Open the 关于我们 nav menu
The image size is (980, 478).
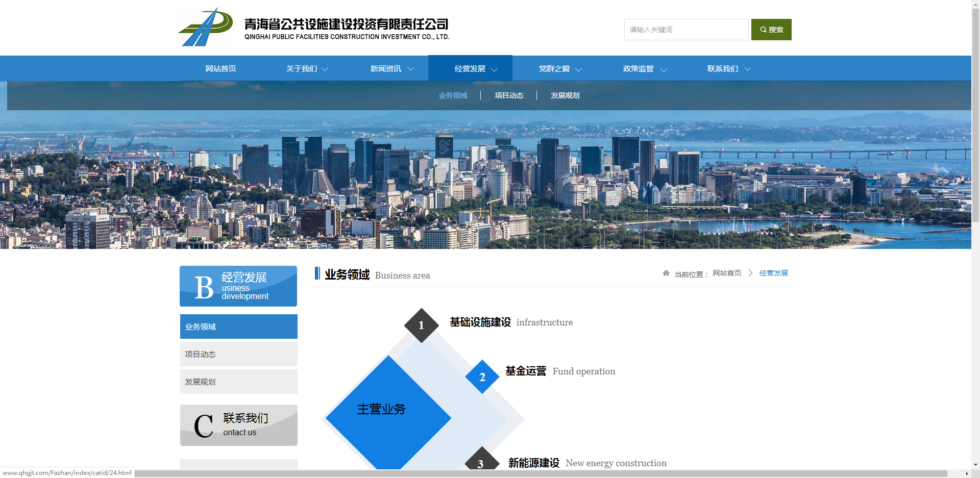coord(302,69)
